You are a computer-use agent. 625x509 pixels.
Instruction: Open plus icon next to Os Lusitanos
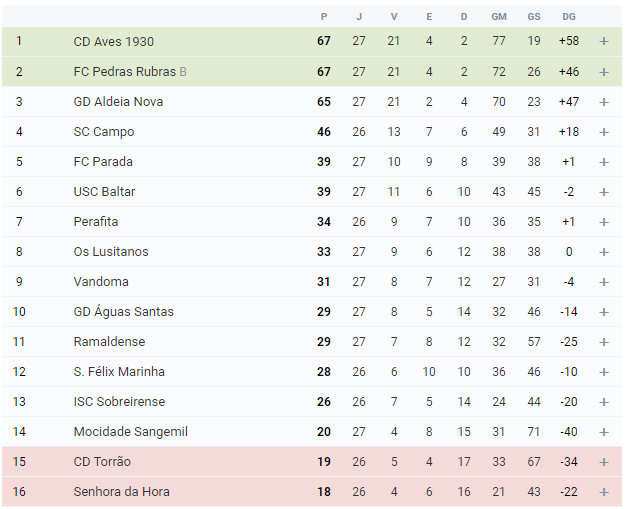tap(603, 252)
